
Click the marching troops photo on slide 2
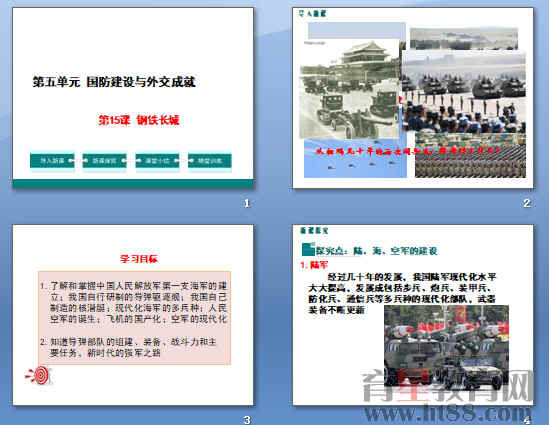tap(470, 155)
